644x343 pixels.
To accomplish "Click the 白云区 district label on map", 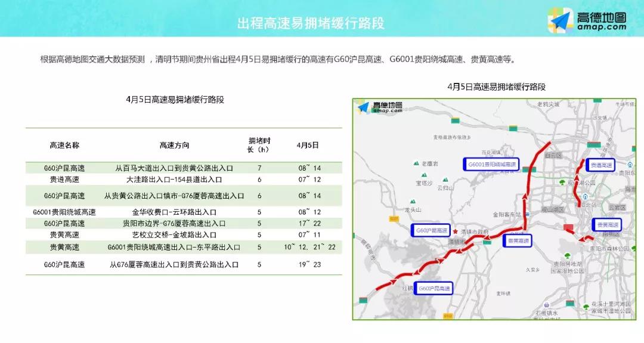I will (x=553, y=155).
